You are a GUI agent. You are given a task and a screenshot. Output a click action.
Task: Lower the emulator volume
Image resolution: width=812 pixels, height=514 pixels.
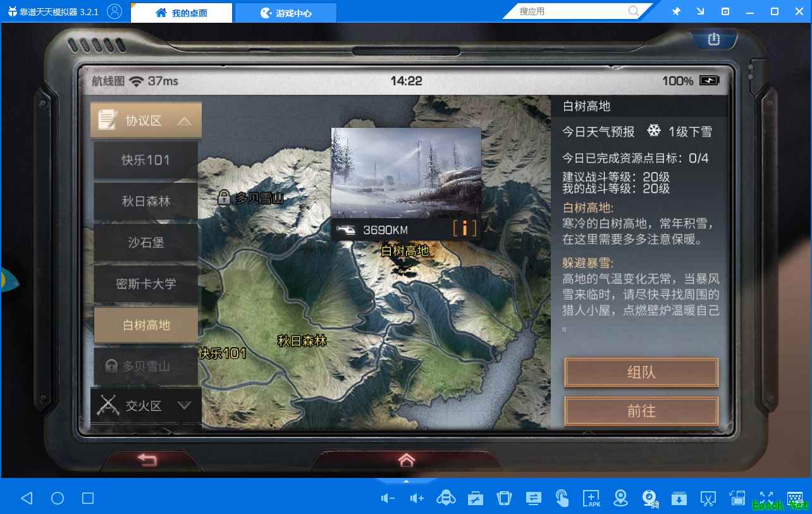(x=388, y=498)
